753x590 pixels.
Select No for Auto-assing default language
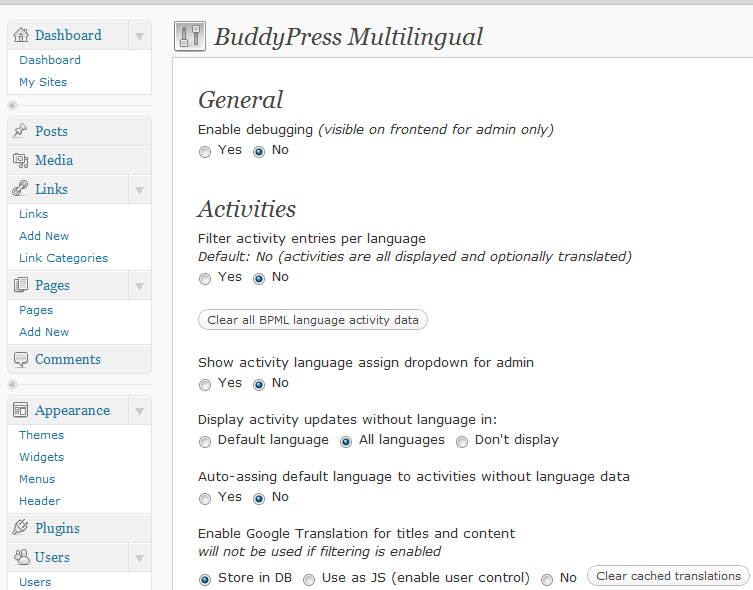[x=259, y=499]
